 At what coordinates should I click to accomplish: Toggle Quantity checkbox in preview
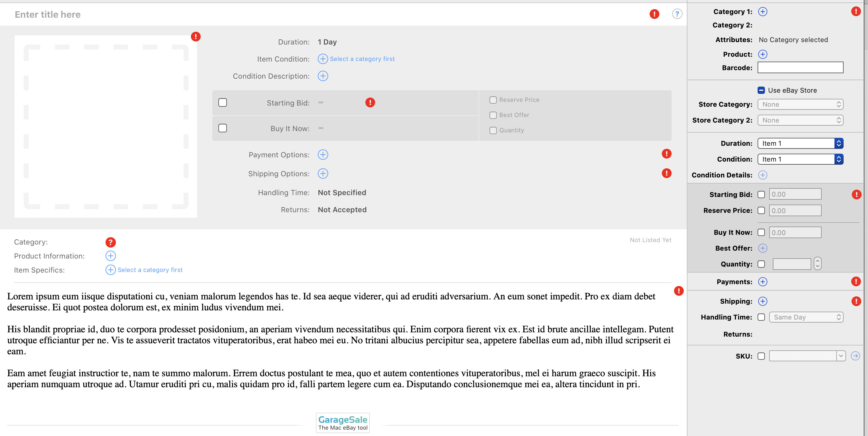(493, 130)
